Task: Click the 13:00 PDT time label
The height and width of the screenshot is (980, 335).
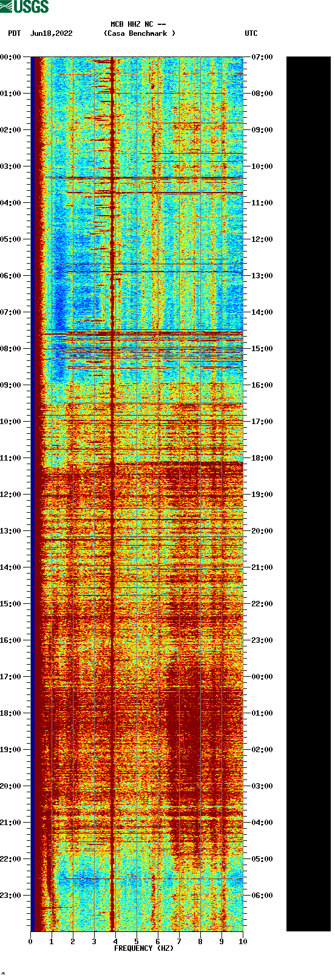Action: pos(11,531)
